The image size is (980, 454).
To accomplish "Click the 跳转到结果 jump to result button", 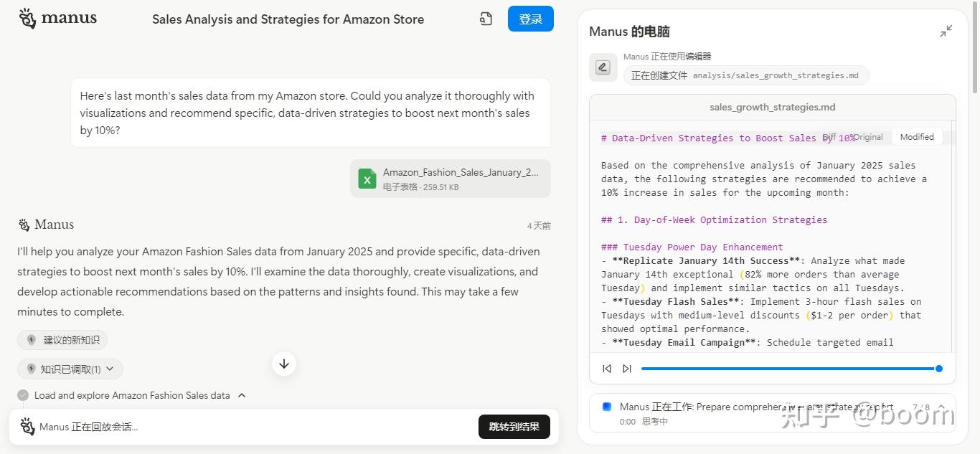I will tap(514, 427).
